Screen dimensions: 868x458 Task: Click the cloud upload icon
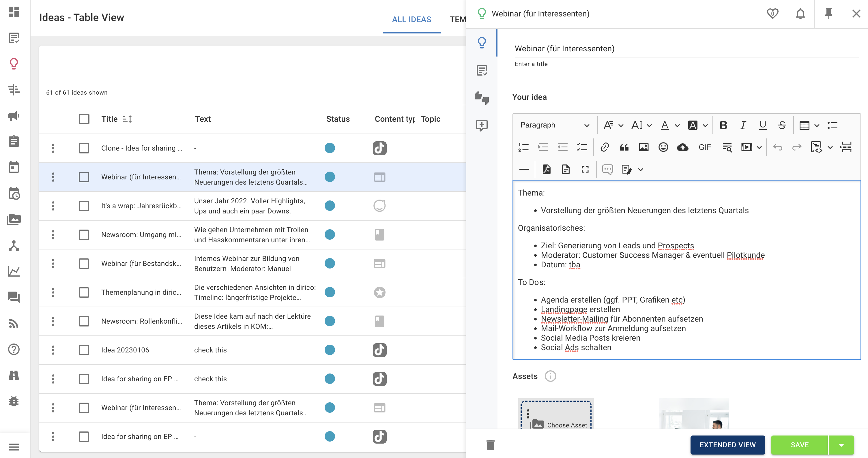point(683,147)
